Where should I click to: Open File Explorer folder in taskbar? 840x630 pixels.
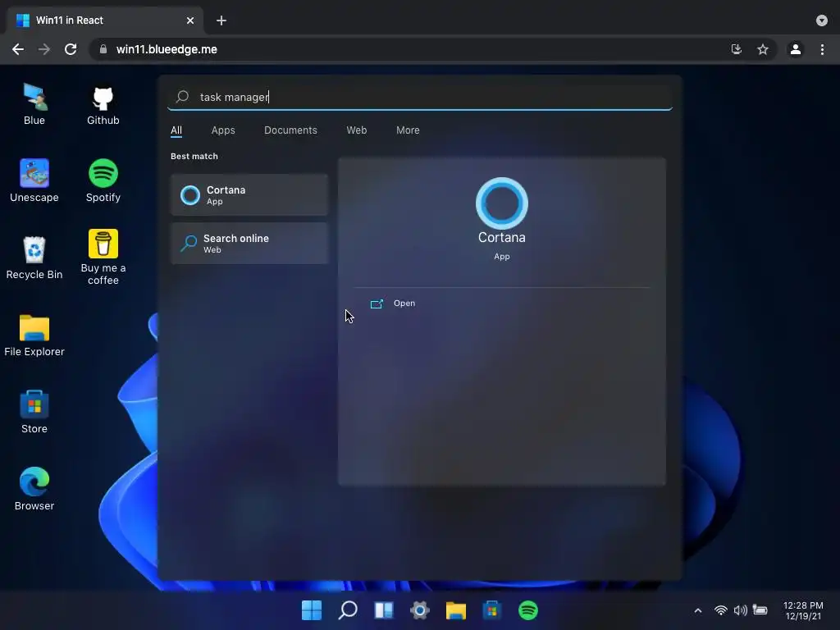[456, 610]
